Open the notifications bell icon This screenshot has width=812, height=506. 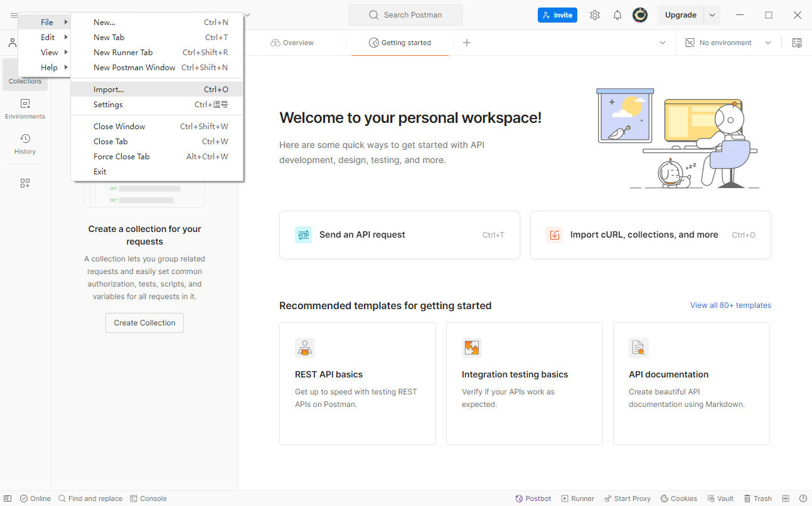617,15
